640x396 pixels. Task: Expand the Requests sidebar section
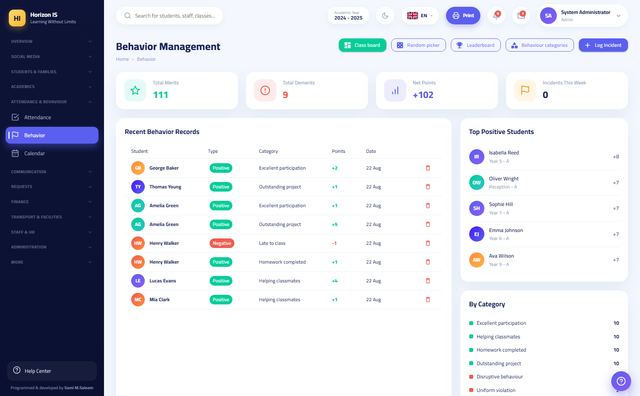pos(51,187)
